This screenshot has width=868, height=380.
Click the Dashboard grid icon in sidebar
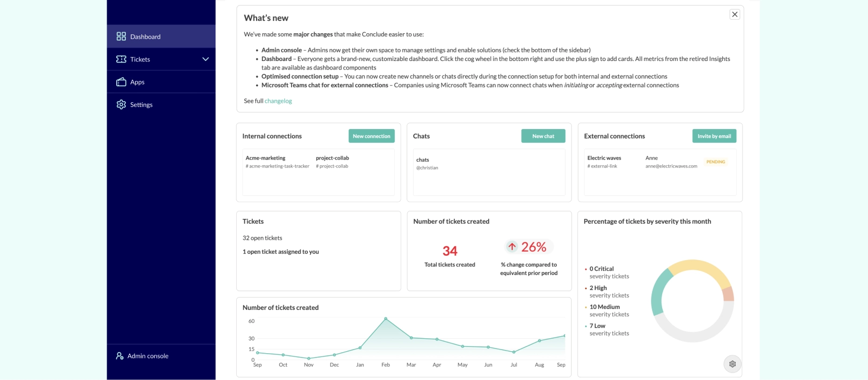121,36
